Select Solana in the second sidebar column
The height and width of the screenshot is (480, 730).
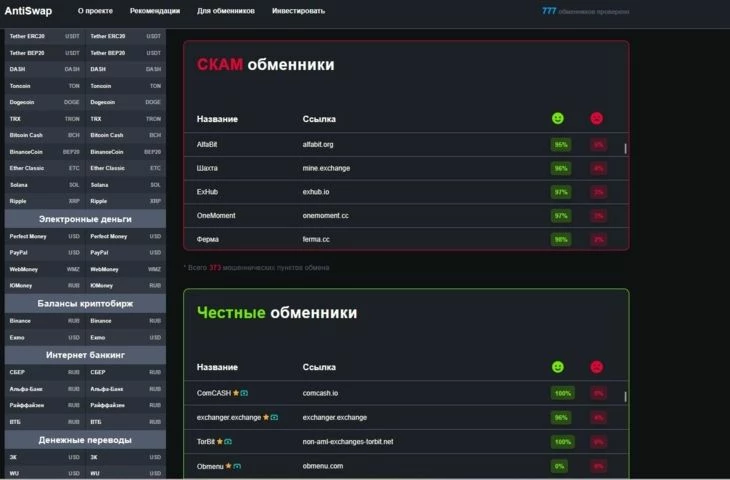click(126, 185)
